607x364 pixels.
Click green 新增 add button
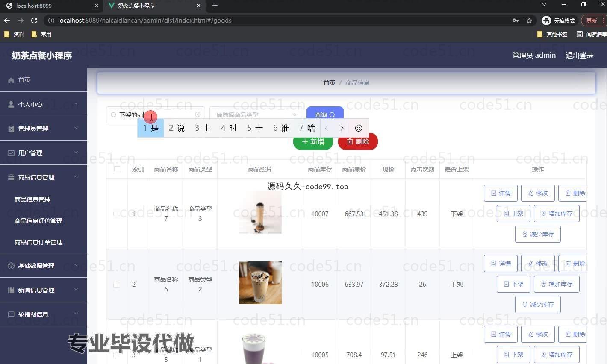pyautogui.click(x=313, y=141)
